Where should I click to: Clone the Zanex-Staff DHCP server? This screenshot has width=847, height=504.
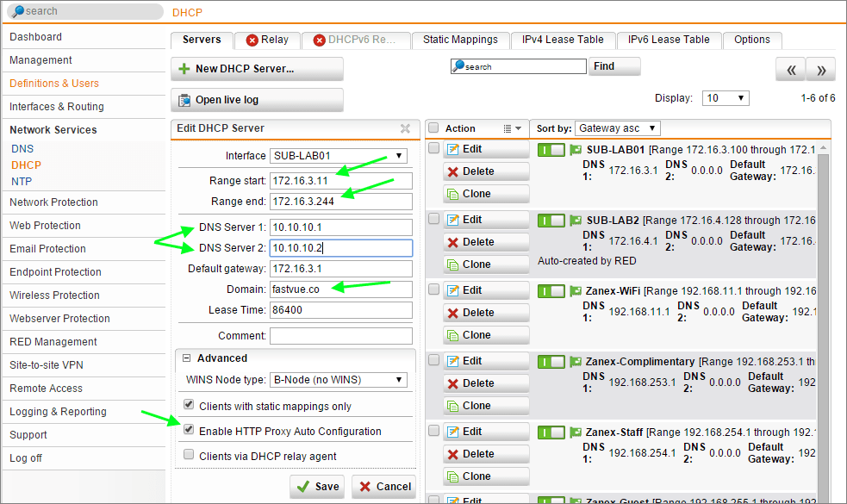click(486, 476)
